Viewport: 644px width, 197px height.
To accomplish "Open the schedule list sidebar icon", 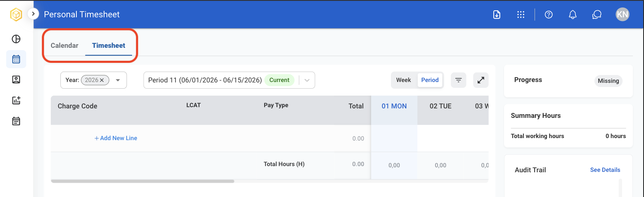I will pyautogui.click(x=16, y=121).
